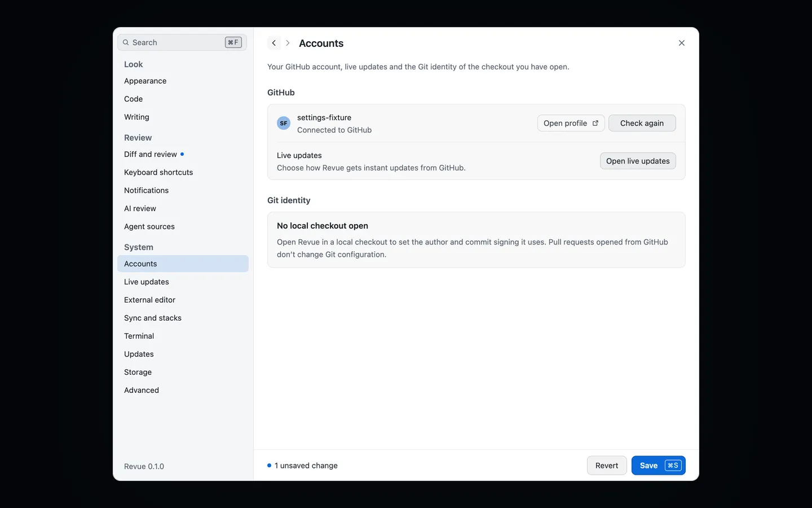
Task: Open Updates settings page
Action: [x=183, y=354]
